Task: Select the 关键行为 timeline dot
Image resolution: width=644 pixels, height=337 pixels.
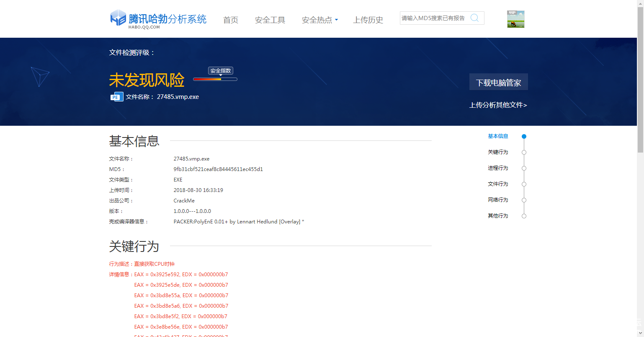Action: [x=524, y=153]
